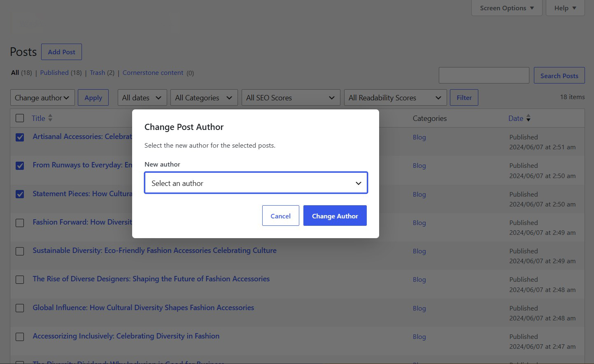Click the Change Author button

click(x=335, y=216)
